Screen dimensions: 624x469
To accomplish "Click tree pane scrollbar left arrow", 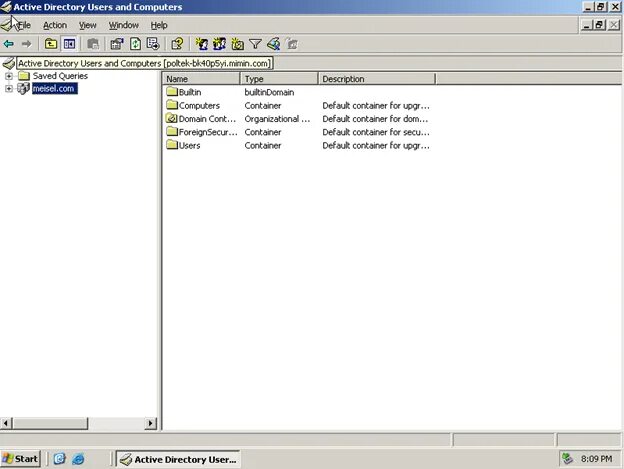I will point(6,423).
